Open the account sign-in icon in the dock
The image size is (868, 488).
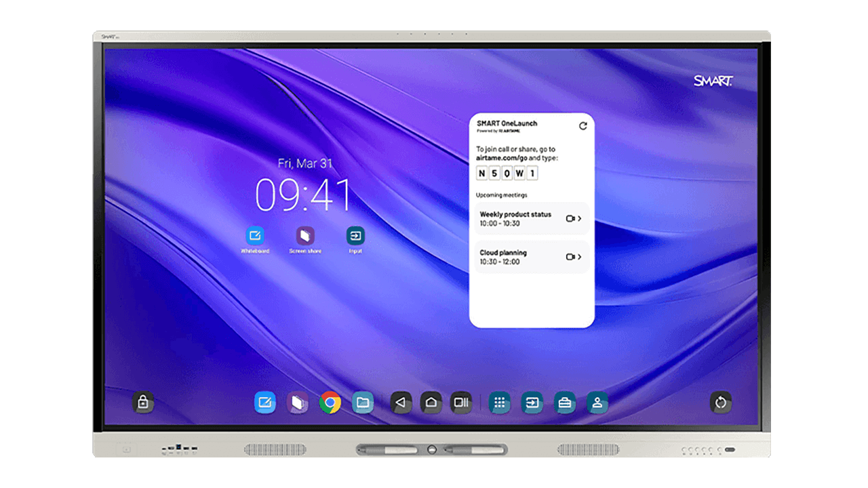pos(596,402)
